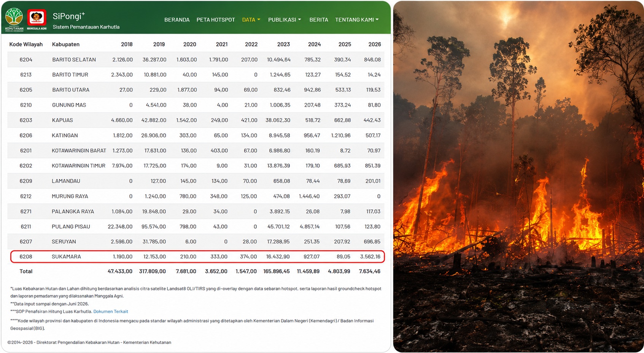644x353 pixels.
Task: Select Kapuas 2023 value 38.062,30
Action: coord(278,120)
